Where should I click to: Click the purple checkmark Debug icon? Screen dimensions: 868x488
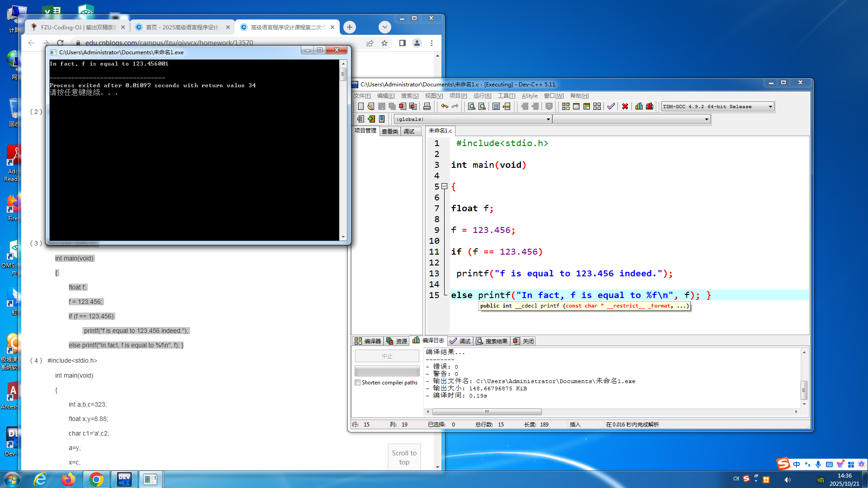pyautogui.click(x=611, y=106)
